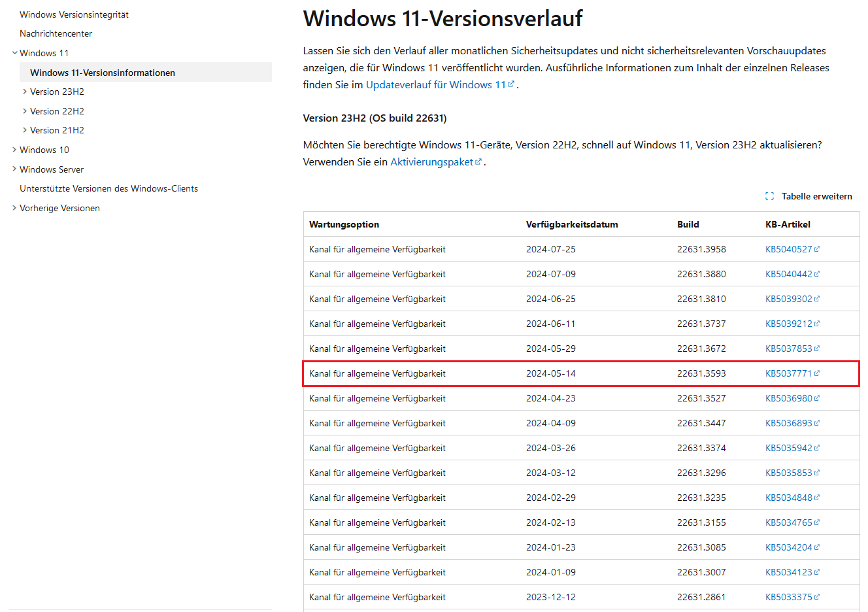This screenshot has width=868, height=612.
Task: Click the external link icon next to KB5033375
Action: (x=818, y=597)
